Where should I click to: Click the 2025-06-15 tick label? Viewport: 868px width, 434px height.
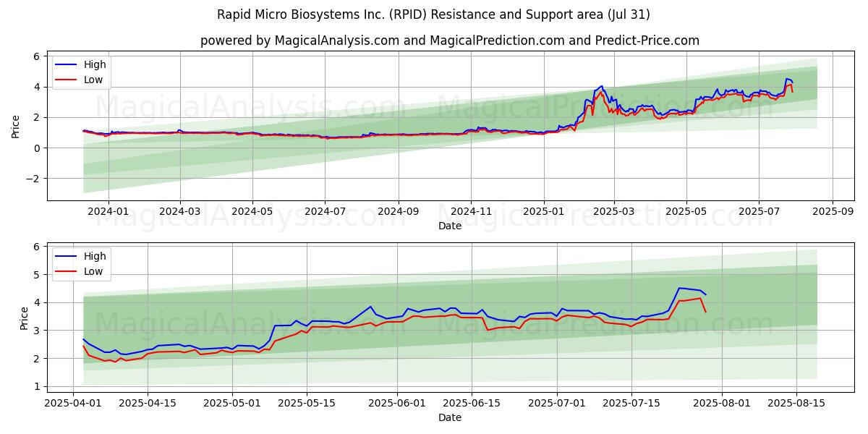pyautogui.click(x=471, y=403)
